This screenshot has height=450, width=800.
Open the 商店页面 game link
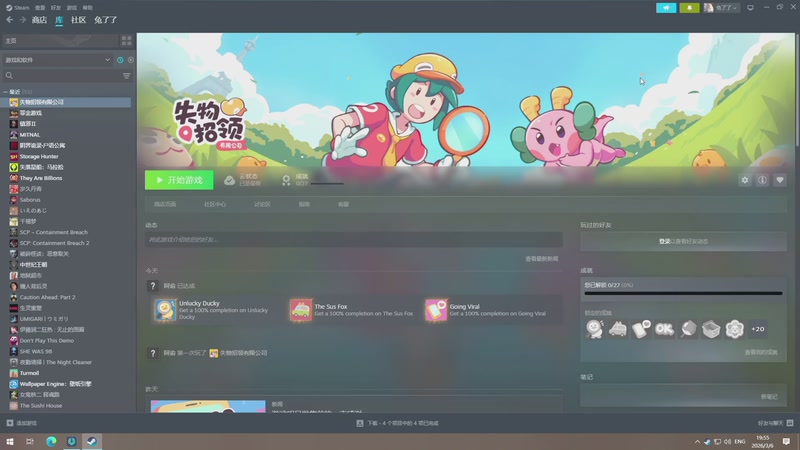(165, 204)
